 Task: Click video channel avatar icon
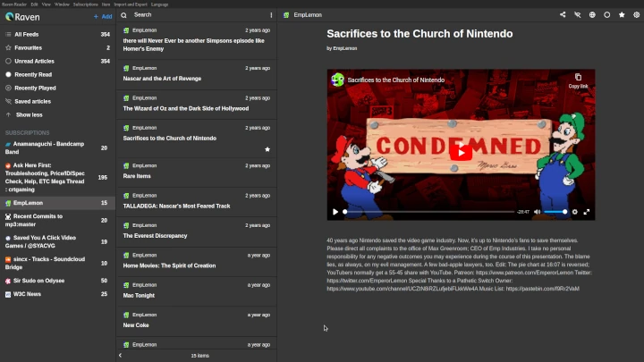click(x=337, y=80)
